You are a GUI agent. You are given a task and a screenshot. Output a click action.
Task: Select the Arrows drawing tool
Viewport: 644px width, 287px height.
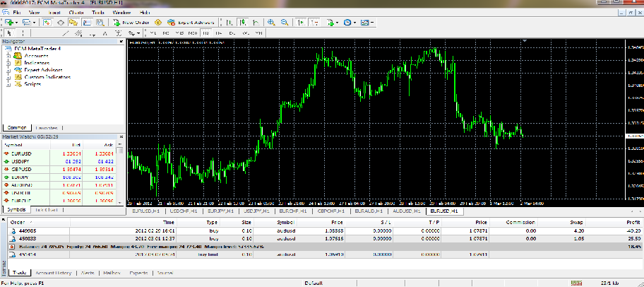(131, 33)
